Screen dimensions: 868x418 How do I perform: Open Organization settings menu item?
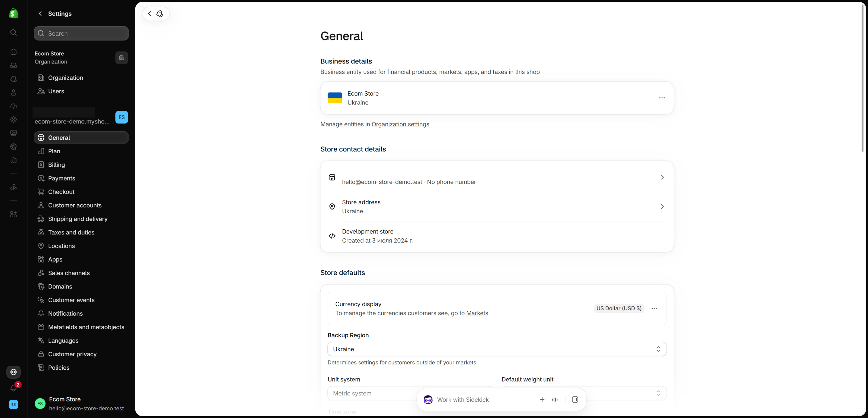tap(81, 78)
